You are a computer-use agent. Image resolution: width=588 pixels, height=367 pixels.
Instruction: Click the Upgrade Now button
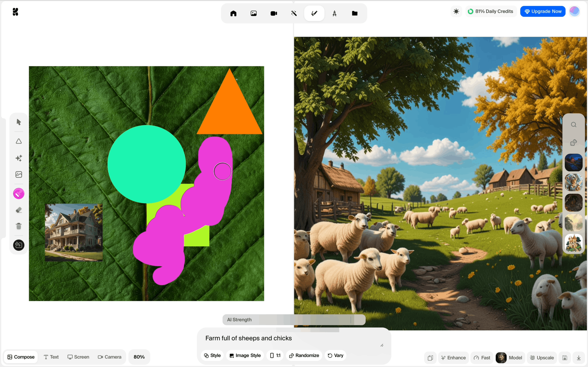(542, 11)
